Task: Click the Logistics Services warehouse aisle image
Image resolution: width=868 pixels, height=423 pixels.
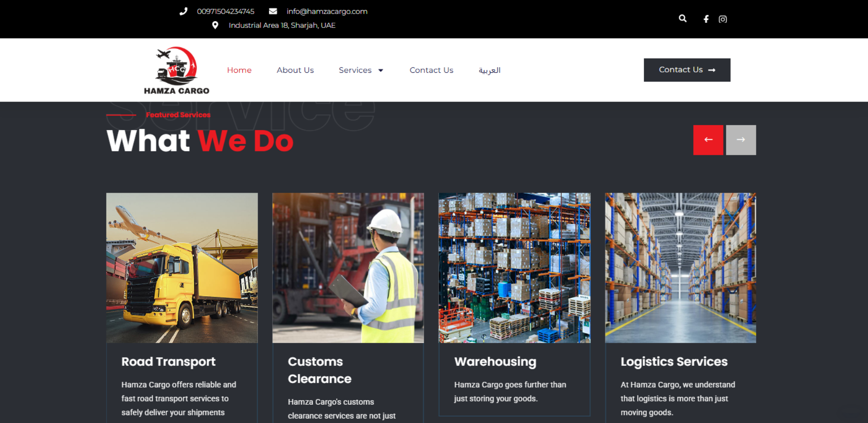Action: [x=680, y=268]
